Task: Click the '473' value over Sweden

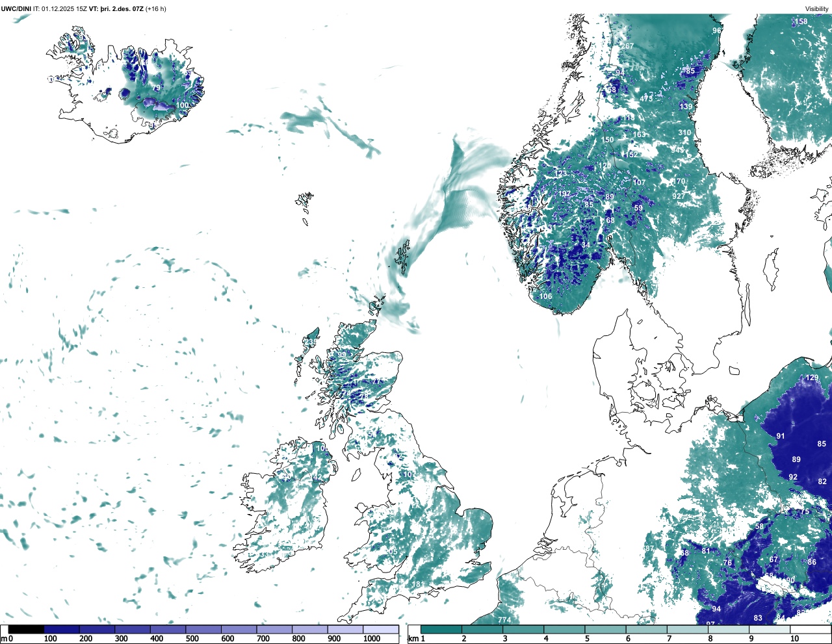Action: coord(646,99)
